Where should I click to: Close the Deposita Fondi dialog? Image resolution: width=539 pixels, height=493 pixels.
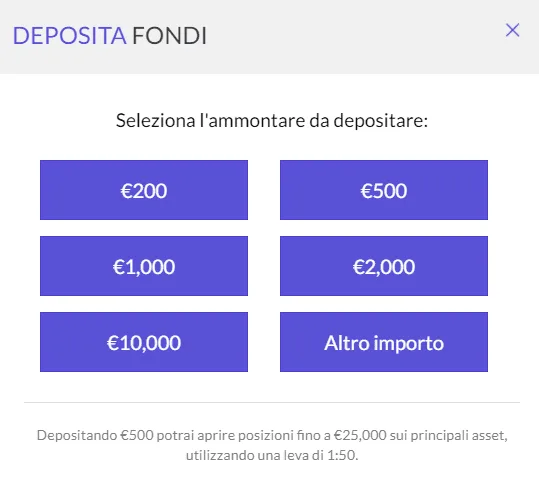512,30
